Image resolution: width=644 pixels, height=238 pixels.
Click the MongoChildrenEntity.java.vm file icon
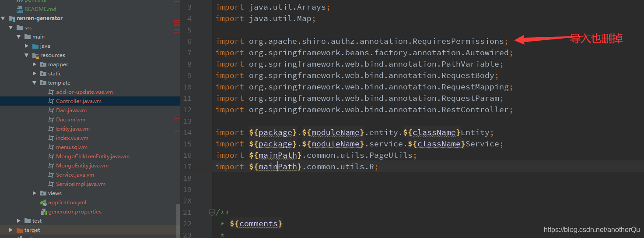tap(51, 156)
